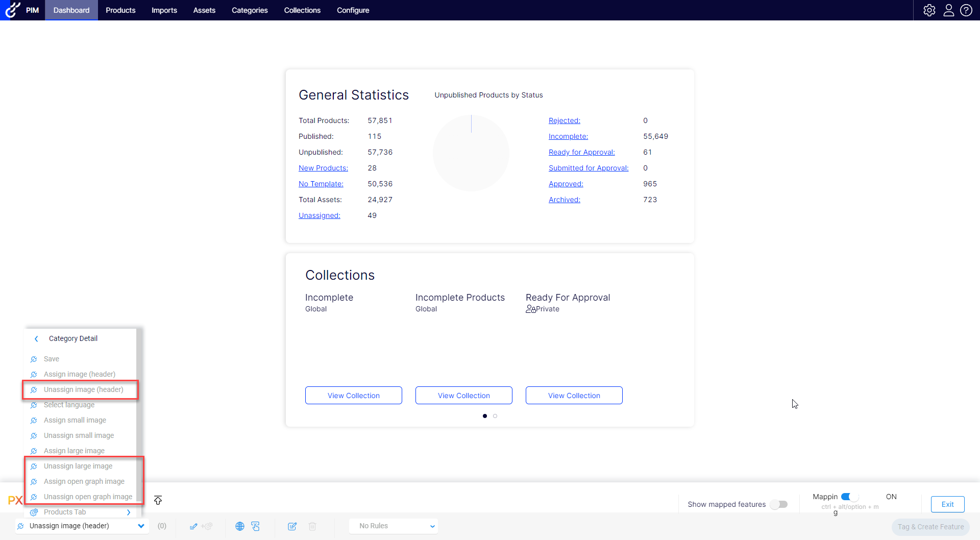Click the unpublished products pie chart
Viewport: 980px width, 540px height.
pos(471,153)
